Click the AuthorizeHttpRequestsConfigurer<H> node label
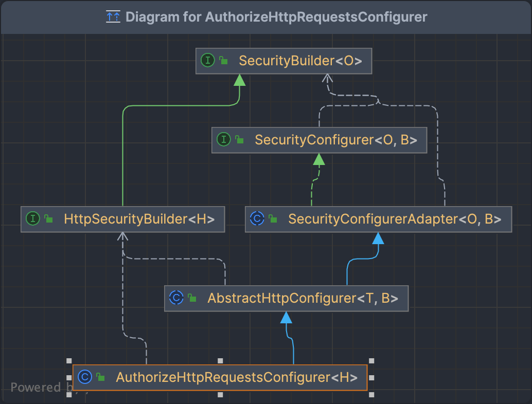532x404 pixels. click(x=237, y=377)
